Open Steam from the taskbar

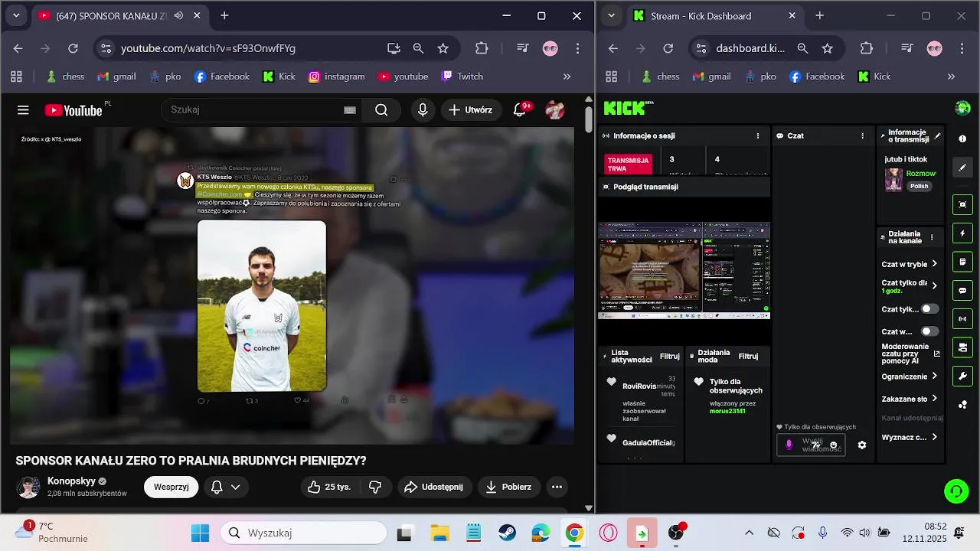pos(507,533)
